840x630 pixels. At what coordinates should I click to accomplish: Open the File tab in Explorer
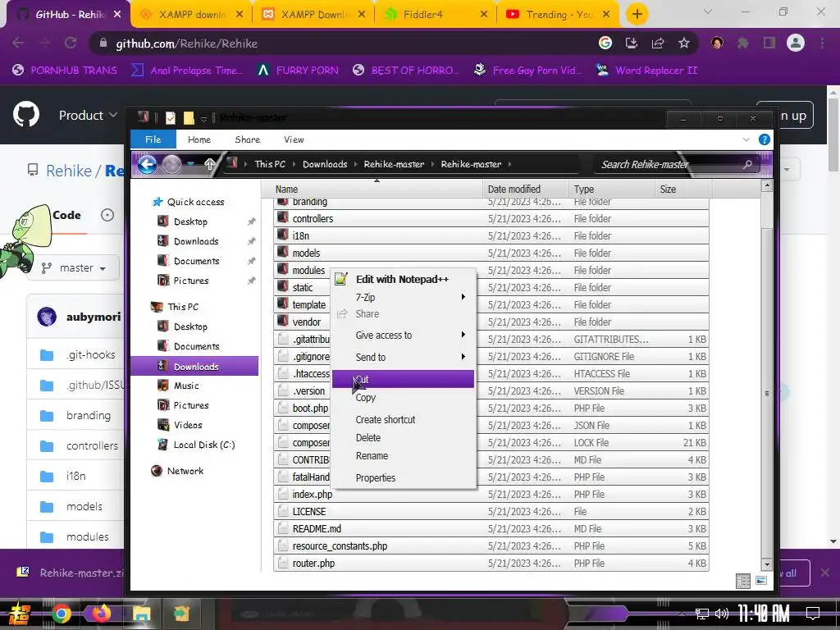(153, 139)
